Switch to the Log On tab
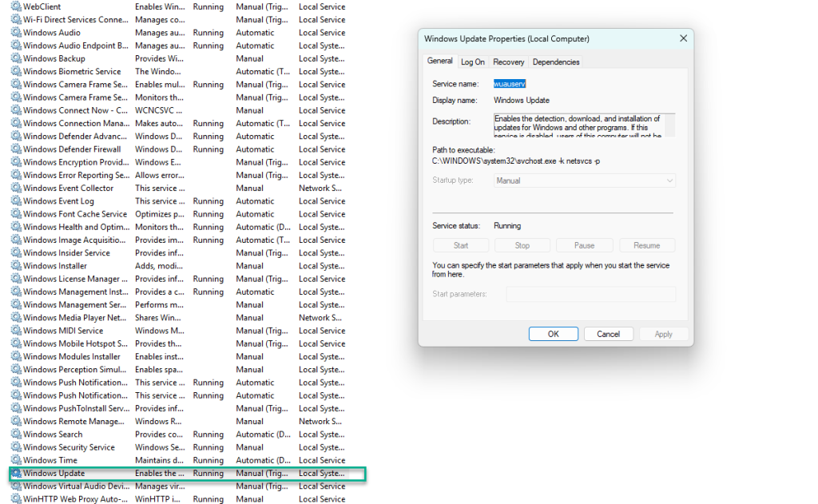Image resolution: width=818 pixels, height=504 pixels. [x=472, y=62]
